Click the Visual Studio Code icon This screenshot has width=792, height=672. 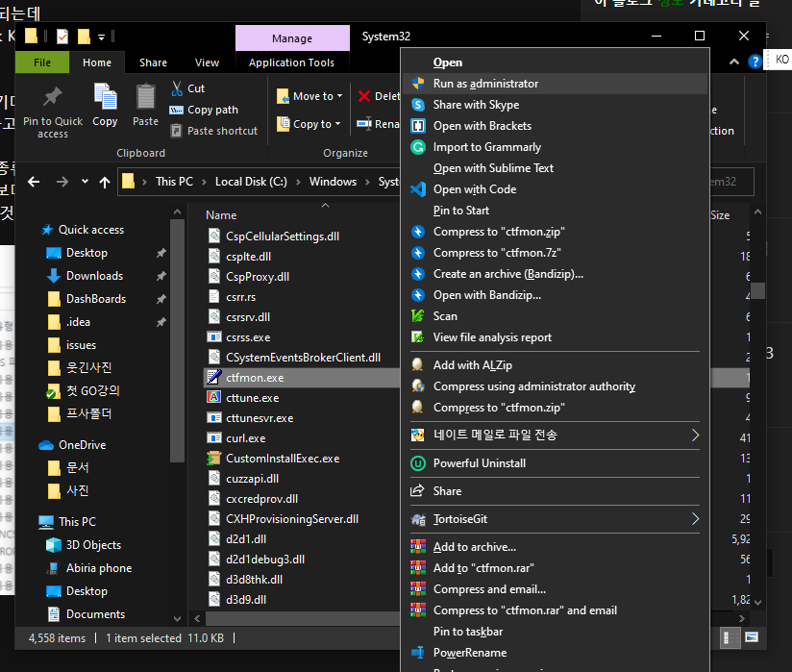(x=418, y=189)
